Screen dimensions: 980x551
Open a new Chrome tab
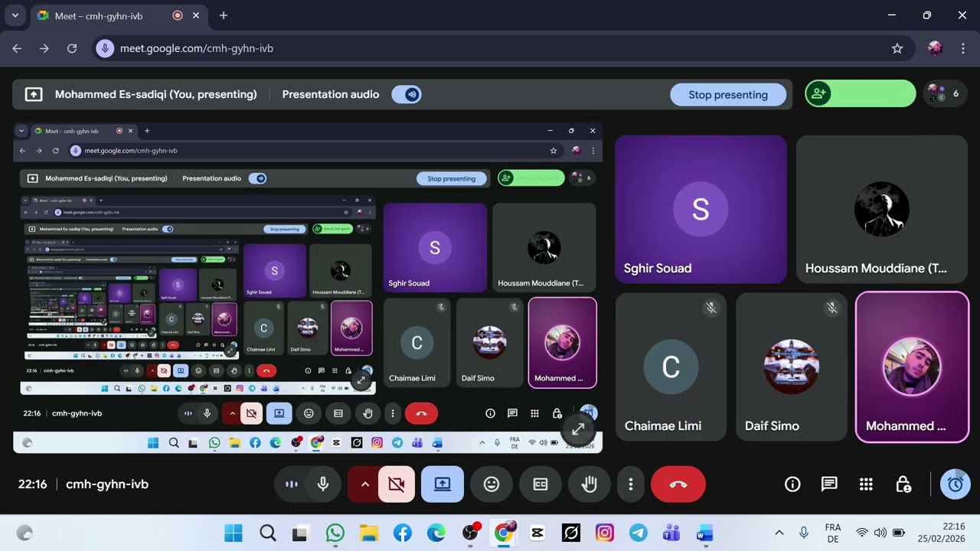click(x=224, y=15)
